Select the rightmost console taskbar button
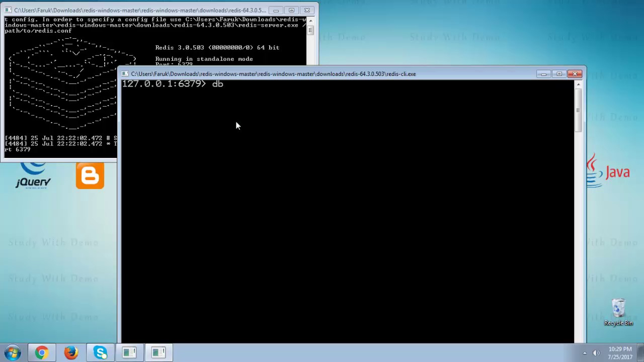Image resolution: width=644 pixels, height=362 pixels. point(158,352)
